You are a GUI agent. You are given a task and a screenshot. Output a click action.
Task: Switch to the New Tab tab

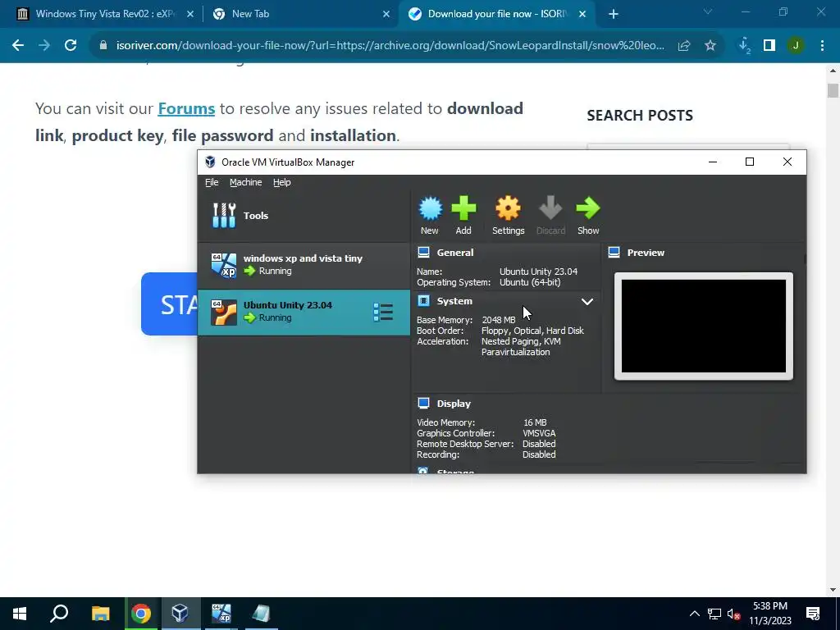click(x=300, y=14)
